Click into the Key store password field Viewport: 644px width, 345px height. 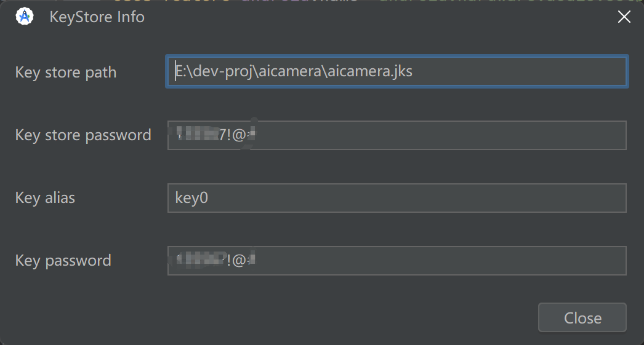[431, 135]
